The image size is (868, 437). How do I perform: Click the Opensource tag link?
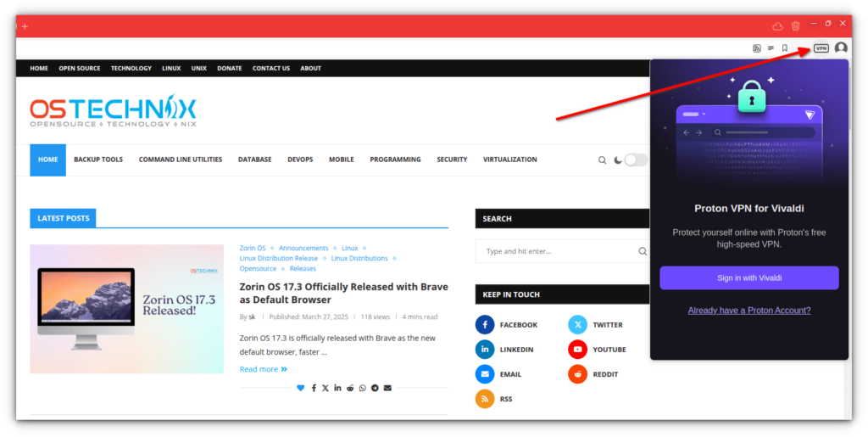(258, 269)
